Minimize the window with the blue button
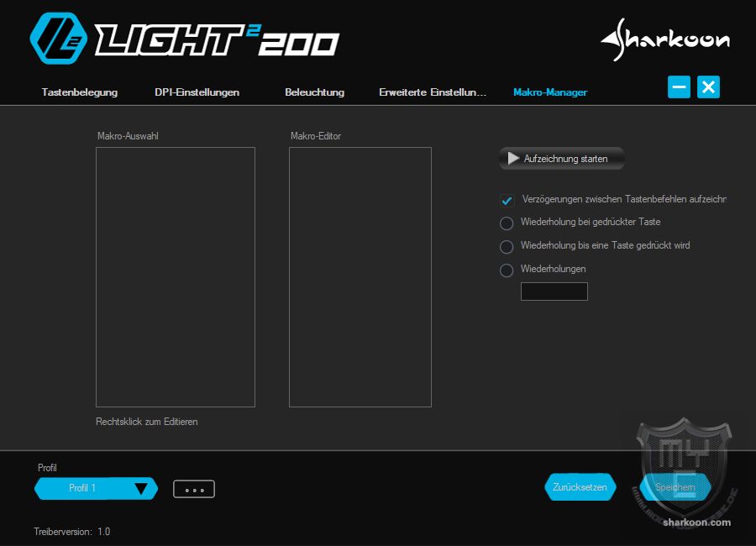The width and height of the screenshot is (756, 546). 680,87
